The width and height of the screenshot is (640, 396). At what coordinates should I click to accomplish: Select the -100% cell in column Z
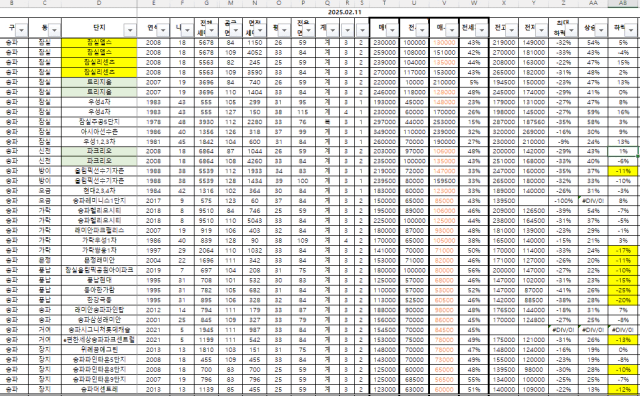[563, 200]
